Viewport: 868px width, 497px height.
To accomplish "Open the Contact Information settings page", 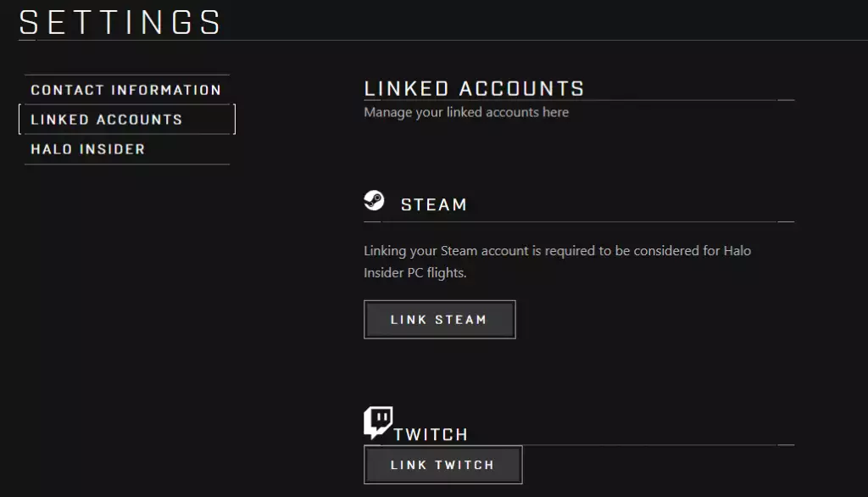I will (126, 90).
